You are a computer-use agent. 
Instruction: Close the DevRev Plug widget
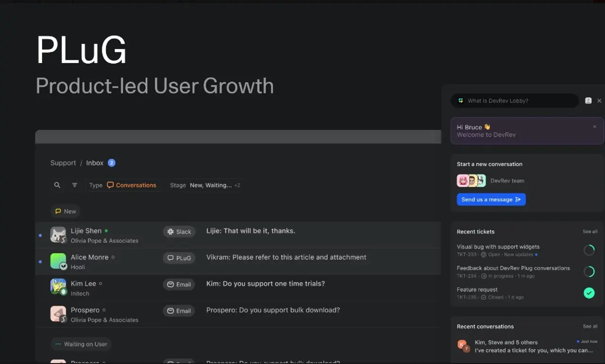(x=599, y=101)
